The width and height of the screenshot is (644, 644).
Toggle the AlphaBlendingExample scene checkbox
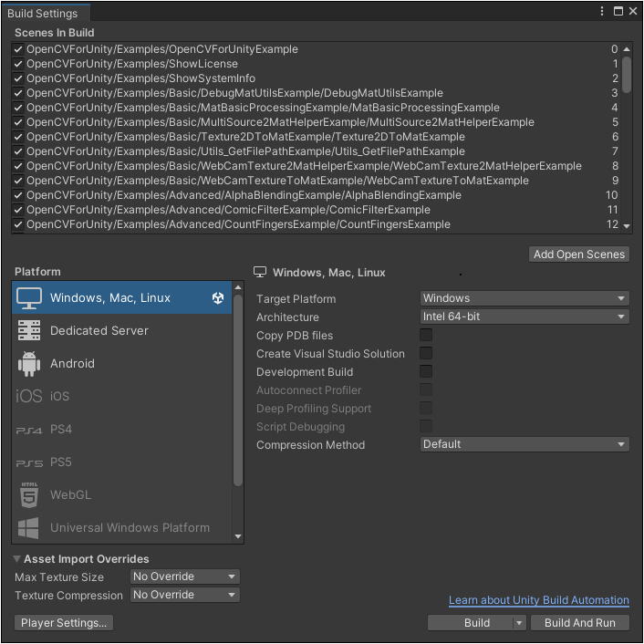pyautogui.click(x=17, y=195)
